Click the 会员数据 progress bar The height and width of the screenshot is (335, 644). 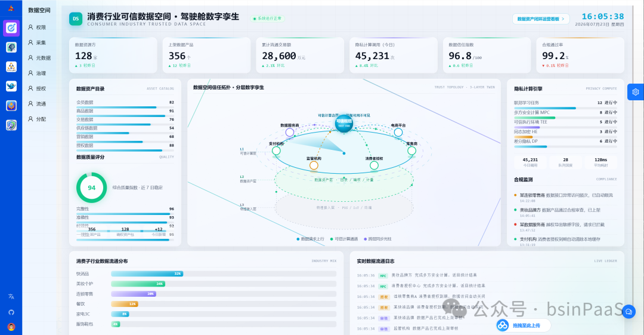125,107
